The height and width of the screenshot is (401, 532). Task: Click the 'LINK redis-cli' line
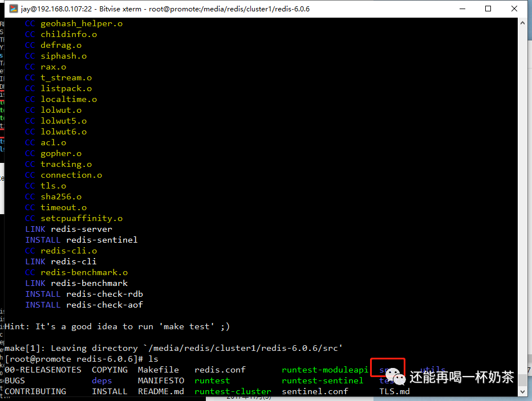[x=61, y=263]
